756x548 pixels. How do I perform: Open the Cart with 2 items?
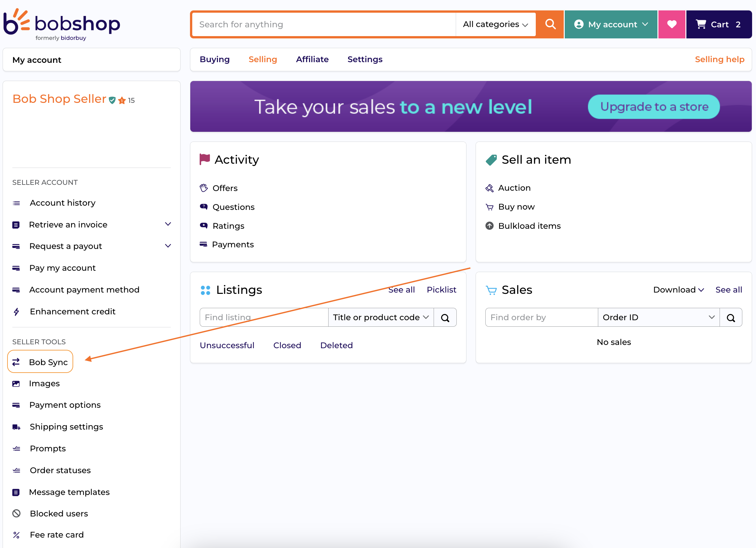(719, 24)
